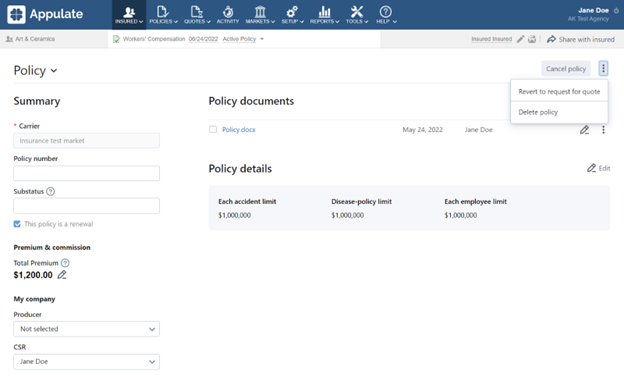The width and height of the screenshot is (624, 378).
Task: Select Delete policy from menu
Action: [x=559, y=112]
